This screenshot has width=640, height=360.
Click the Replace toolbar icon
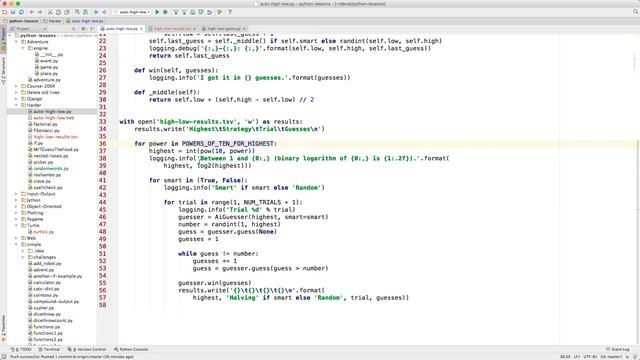tap(86, 12)
